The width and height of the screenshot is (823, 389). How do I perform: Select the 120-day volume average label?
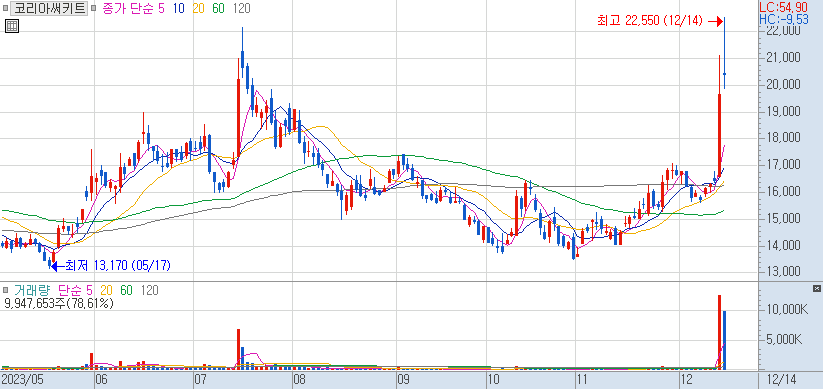pyautogui.click(x=150, y=290)
